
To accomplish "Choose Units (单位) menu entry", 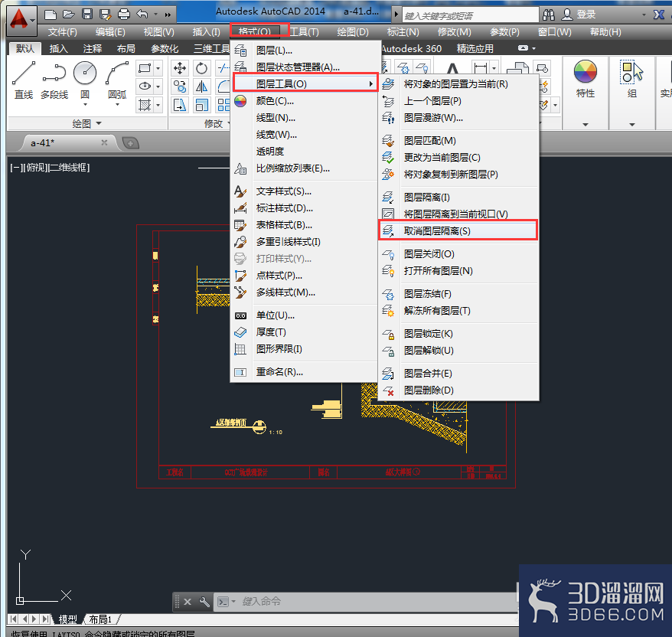I will click(305, 315).
